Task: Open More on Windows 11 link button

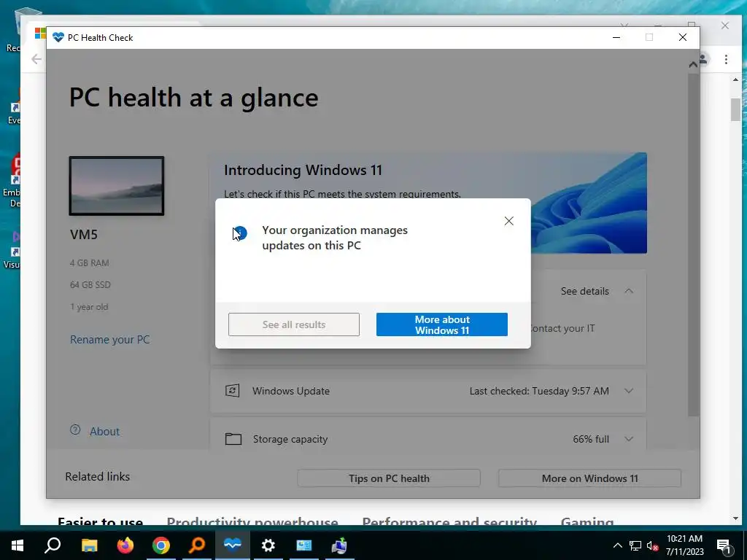Action: (589, 478)
